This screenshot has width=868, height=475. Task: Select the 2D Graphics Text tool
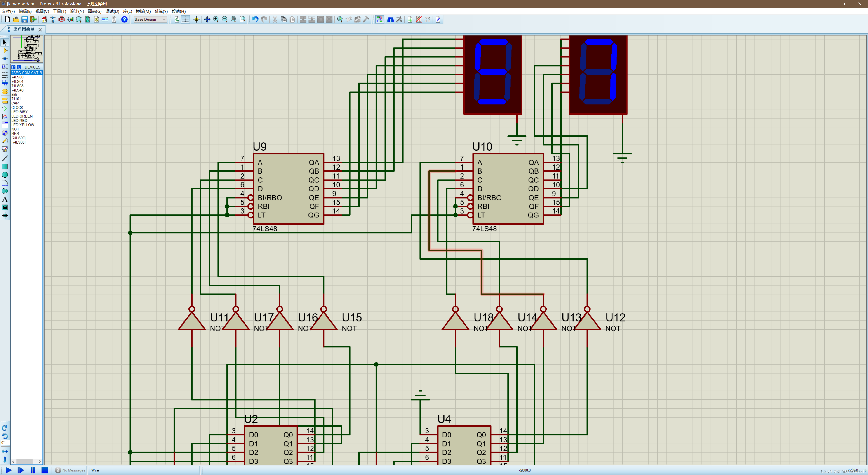click(5, 199)
